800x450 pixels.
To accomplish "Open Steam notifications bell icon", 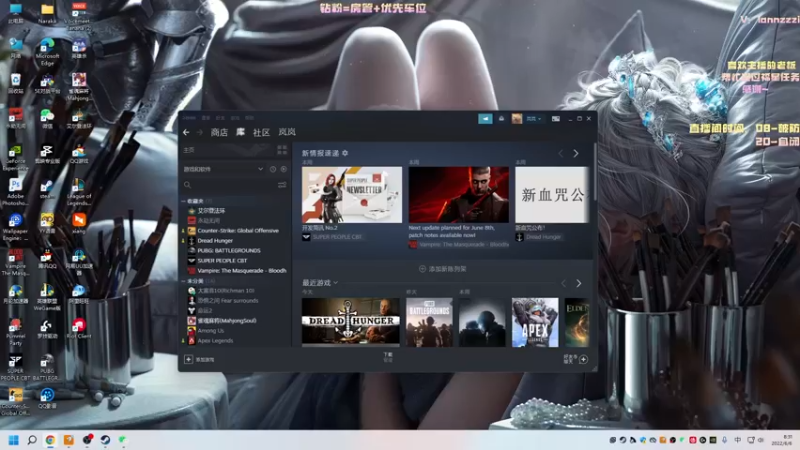I will [501, 118].
